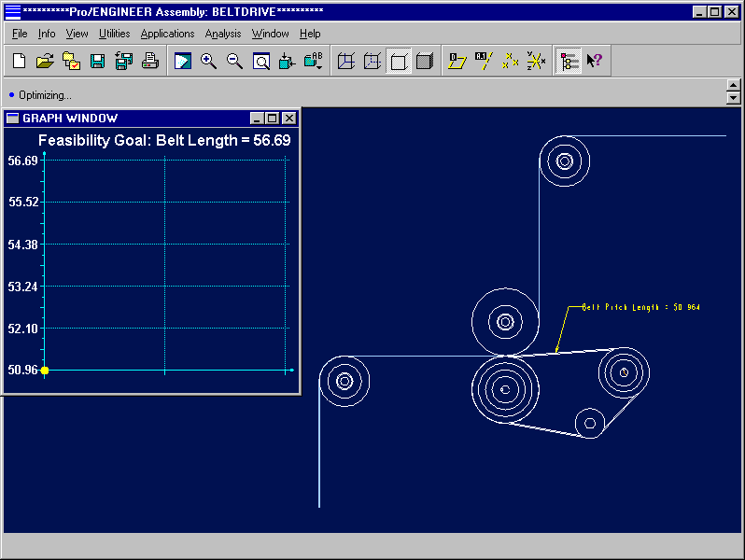Click the 'Feasibility Goal: Belt Length = 56.69' title
Image resolution: width=745 pixels, height=560 pixels.
coord(164,140)
